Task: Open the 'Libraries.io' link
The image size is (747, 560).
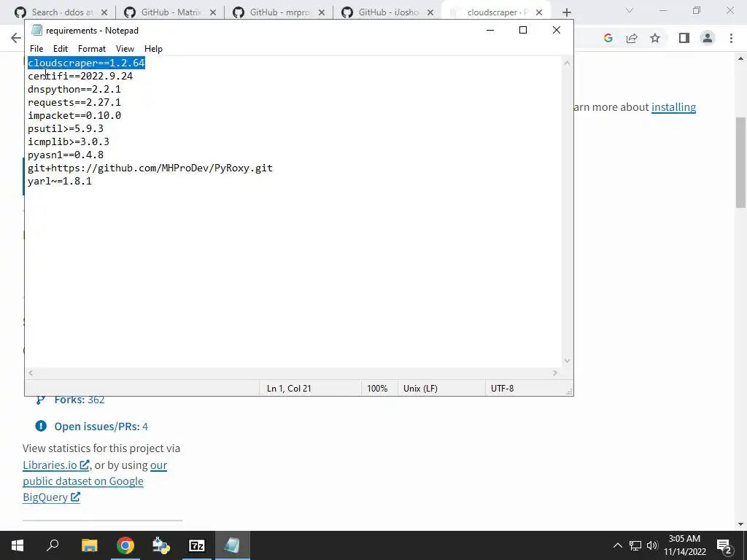Action: tap(55, 464)
